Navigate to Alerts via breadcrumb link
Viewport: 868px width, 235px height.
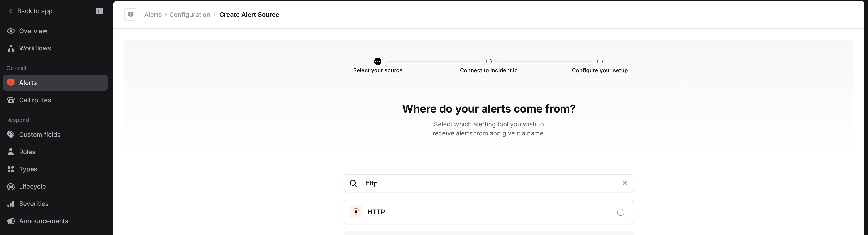tap(153, 15)
